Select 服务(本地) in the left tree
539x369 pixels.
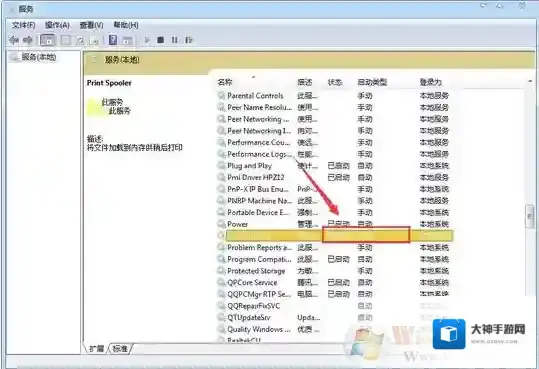pyautogui.click(x=38, y=57)
